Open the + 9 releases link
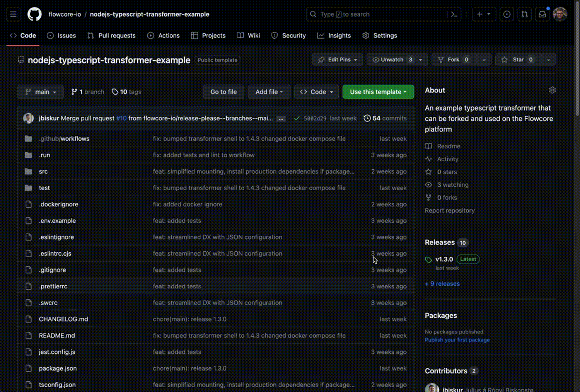 point(442,284)
